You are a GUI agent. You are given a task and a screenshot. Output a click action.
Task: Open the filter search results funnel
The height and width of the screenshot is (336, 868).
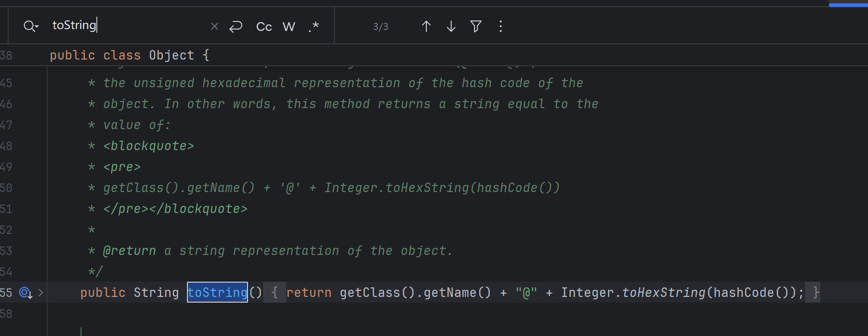coord(475,26)
